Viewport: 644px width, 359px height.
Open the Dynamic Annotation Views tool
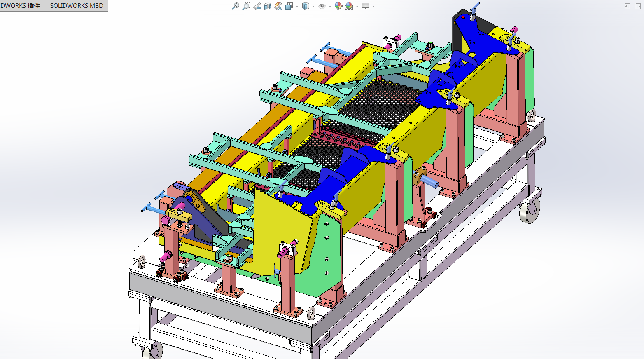[x=278, y=6]
